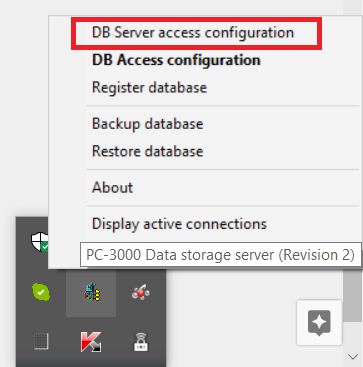The width and height of the screenshot is (363, 367).
Task: Choose Display active connections
Action: [179, 224]
